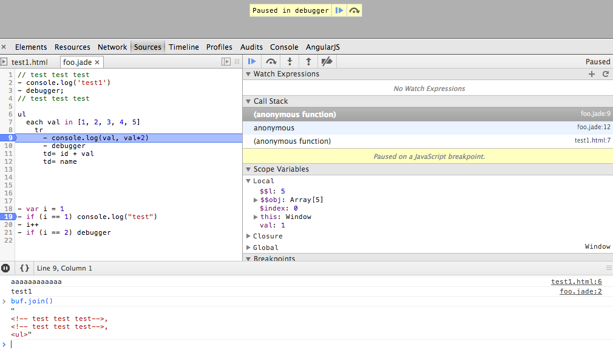This screenshot has height=364, width=613.
Task: Pretty print source with braces icon
Action: [24, 268]
